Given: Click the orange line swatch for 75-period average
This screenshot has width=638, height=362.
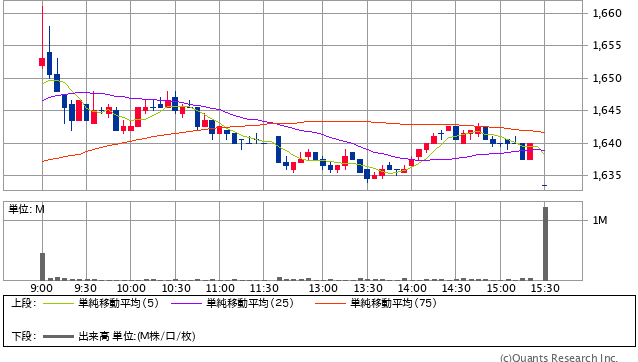Looking at the screenshot, I should (x=330, y=303).
